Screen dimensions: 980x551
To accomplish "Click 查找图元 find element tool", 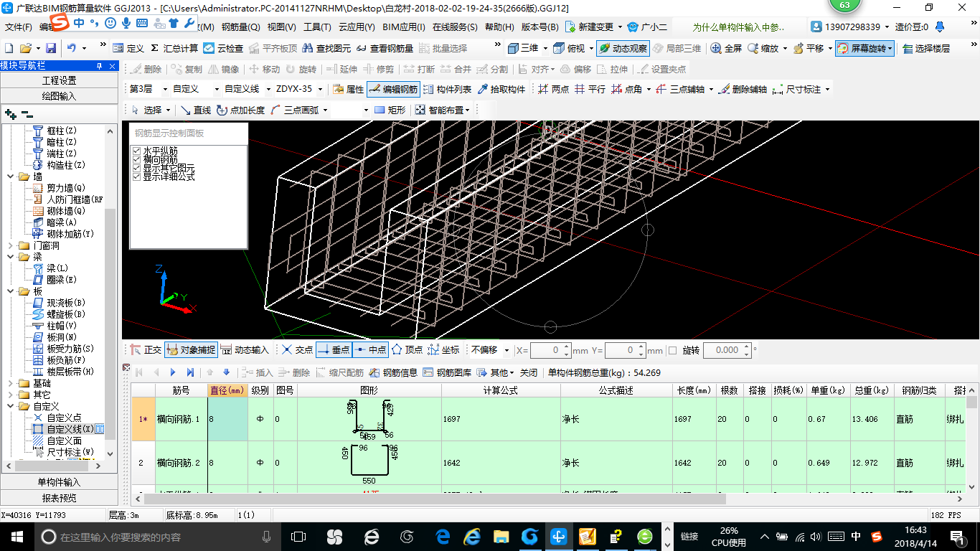I will tap(326, 49).
